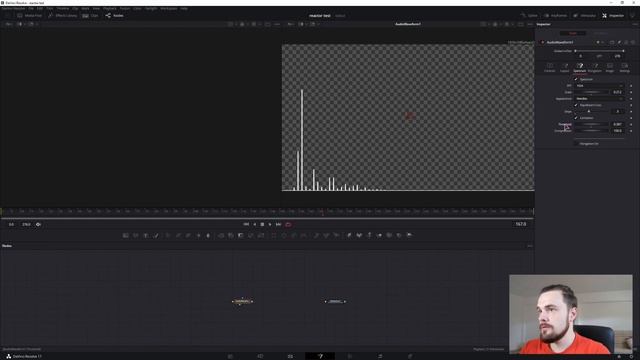Open the Playback menu
The width and height of the screenshot is (640, 360).
(x=109, y=8)
